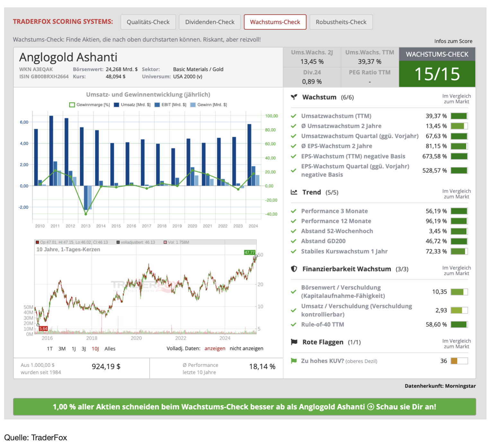Click the Trend chart-line icon

(x=294, y=192)
